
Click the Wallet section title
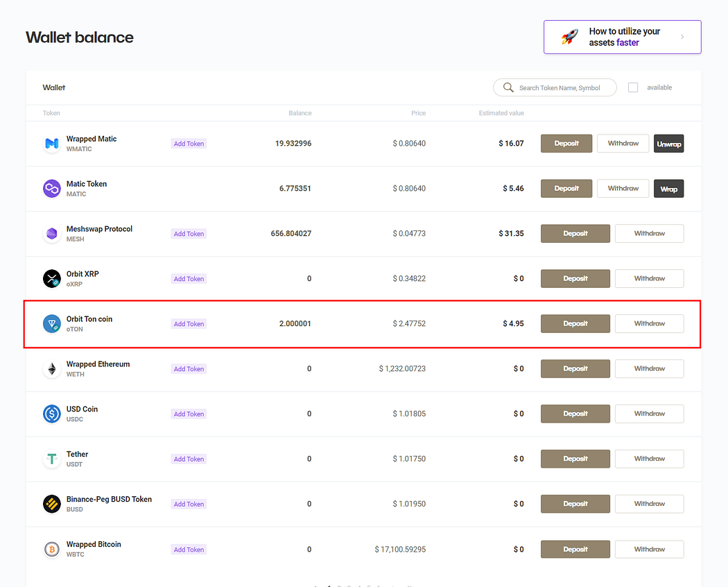click(x=54, y=87)
